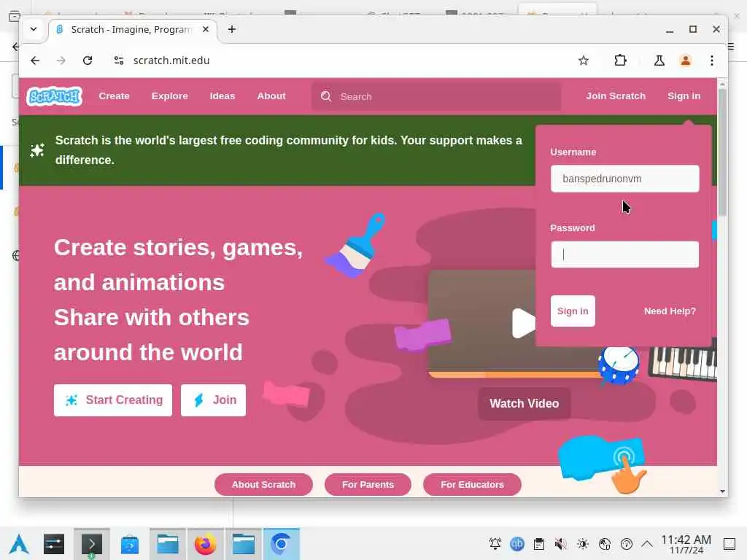The image size is (747, 560).
Task: Click the search magnifier icon
Action: pyautogui.click(x=326, y=97)
